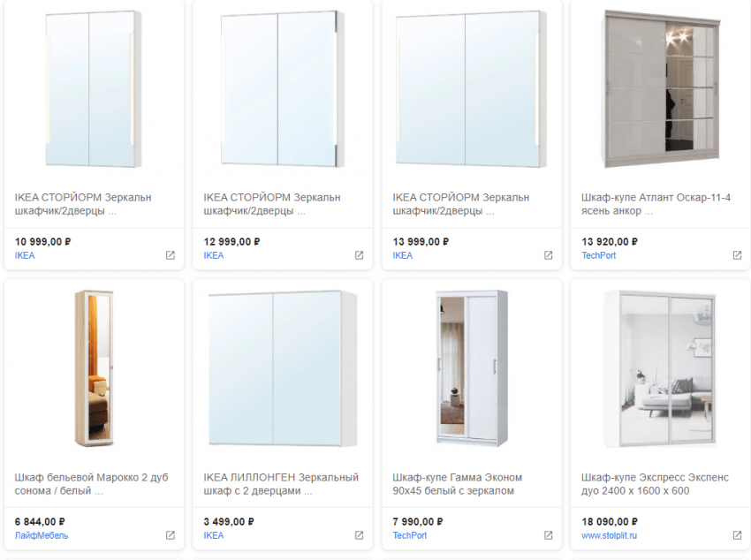This screenshot has width=751, height=560.
Task: Follow the IKEA link under 3 499,00 ₽
Action: [x=214, y=535]
